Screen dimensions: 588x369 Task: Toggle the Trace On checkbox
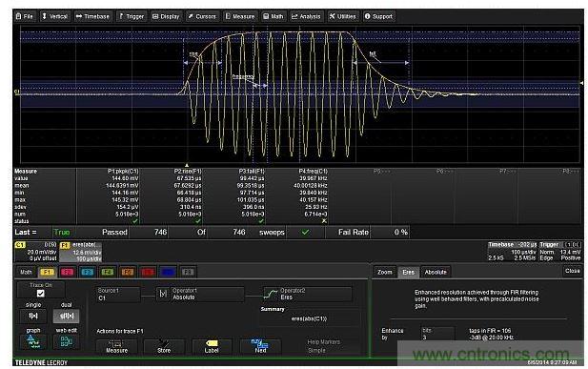click(40, 293)
